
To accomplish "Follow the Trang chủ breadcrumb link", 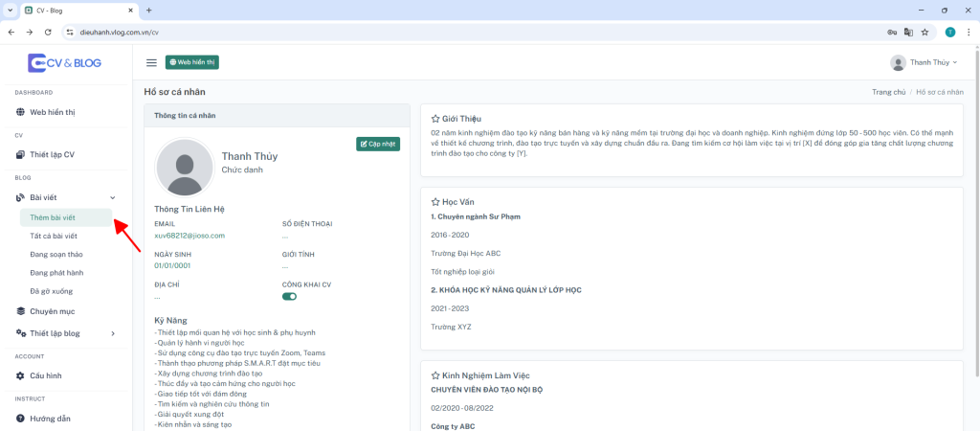I will (889, 92).
